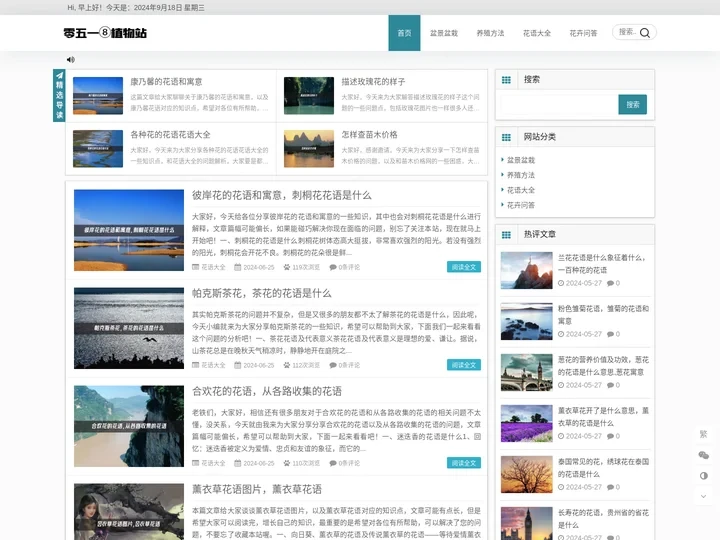
Task: Open the 养殖方法 navigation item
Action: click(x=490, y=33)
